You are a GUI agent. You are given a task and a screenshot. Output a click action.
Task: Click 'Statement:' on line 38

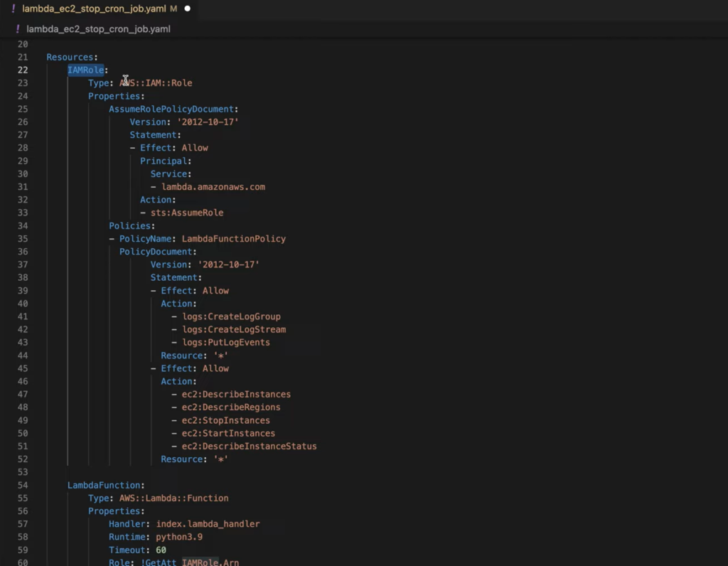pyautogui.click(x=176, y=277)
